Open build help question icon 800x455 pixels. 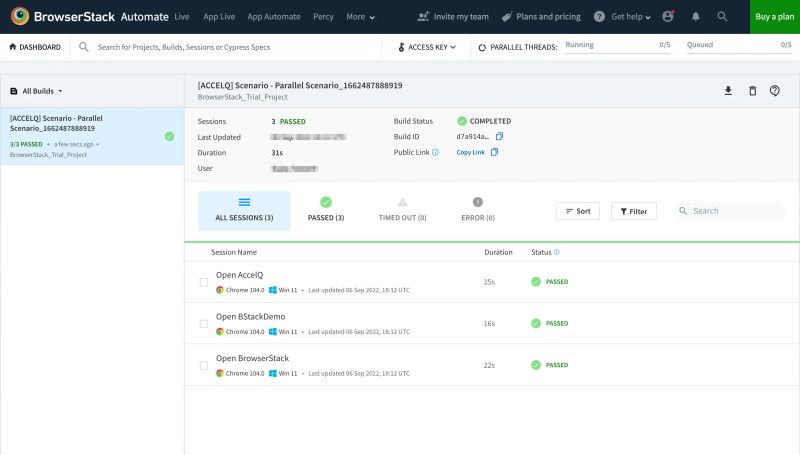click(774, 91)
